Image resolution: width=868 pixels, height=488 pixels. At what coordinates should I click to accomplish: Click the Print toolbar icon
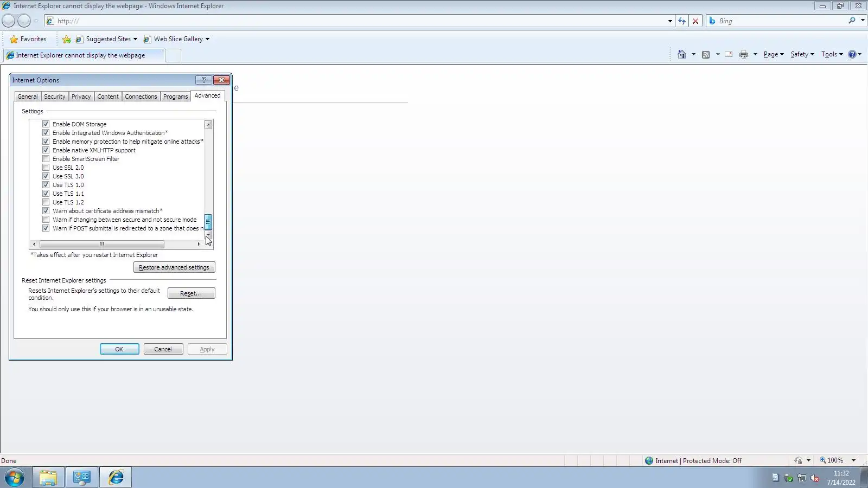coord(744,54)
